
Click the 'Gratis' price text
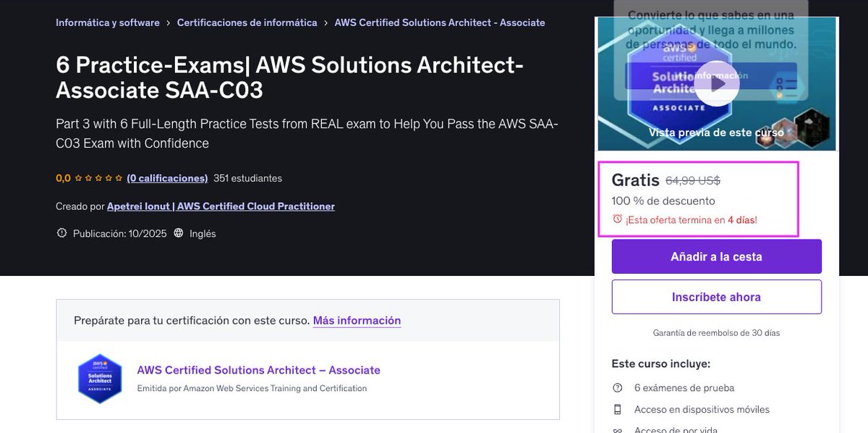(636, 180)
